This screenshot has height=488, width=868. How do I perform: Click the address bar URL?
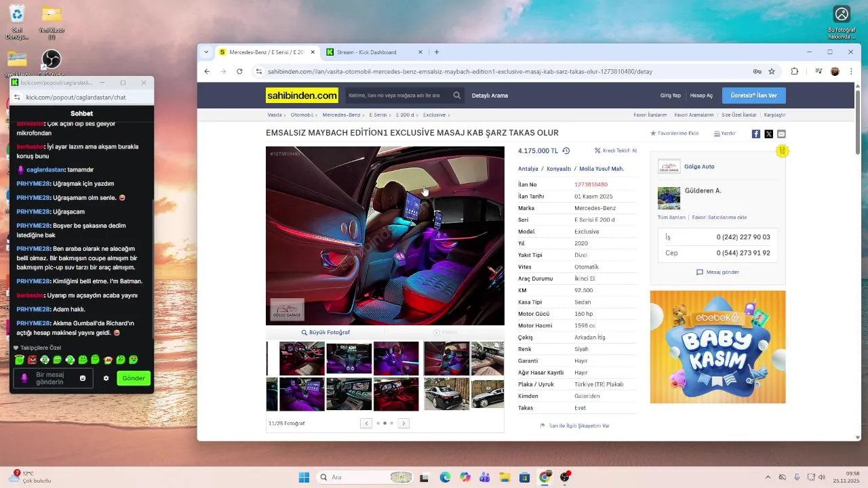tap(460, 71)
